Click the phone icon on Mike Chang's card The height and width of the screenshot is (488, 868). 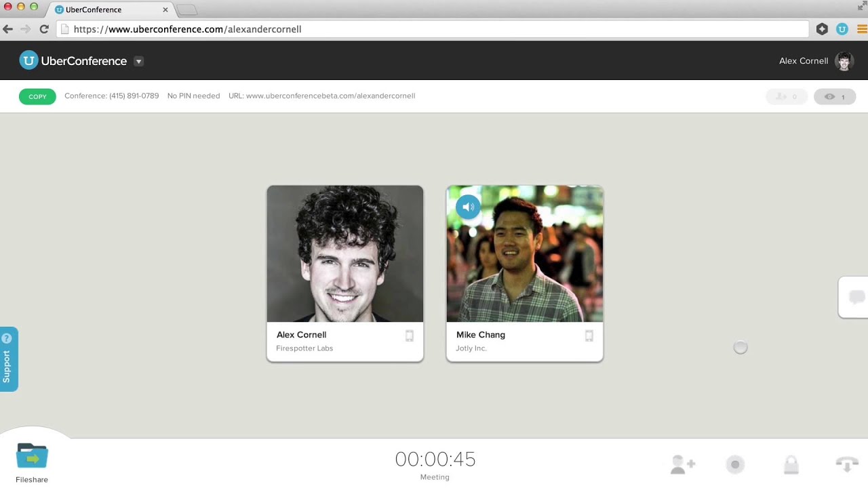point(589,335)
